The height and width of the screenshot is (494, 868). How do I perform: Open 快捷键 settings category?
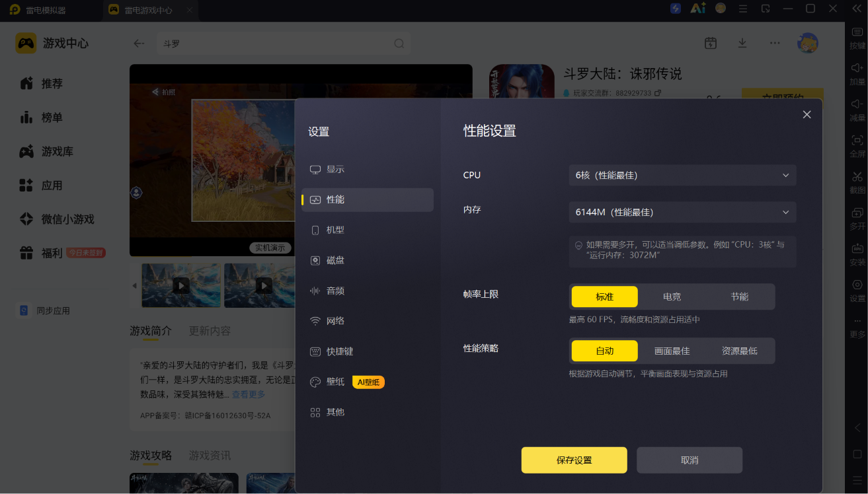click(x=368, y=351)
